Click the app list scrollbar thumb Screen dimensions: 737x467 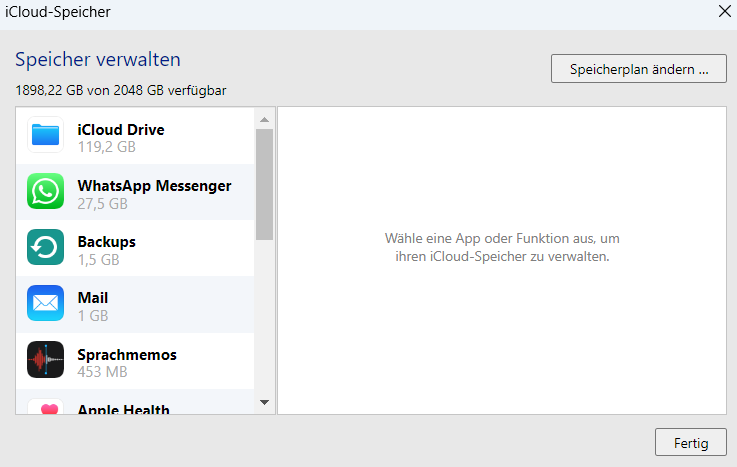coord(265,184)
